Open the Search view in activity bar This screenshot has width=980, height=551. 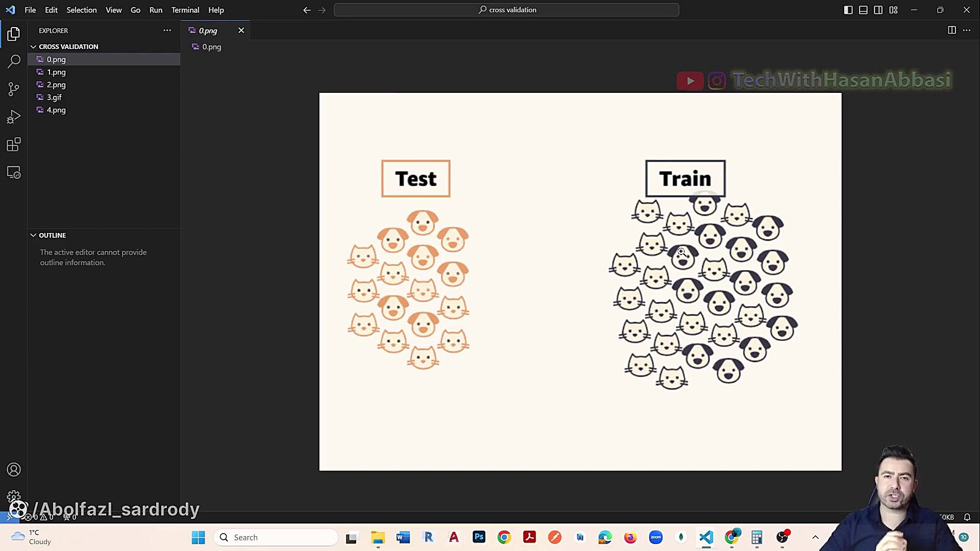(14, 62)
